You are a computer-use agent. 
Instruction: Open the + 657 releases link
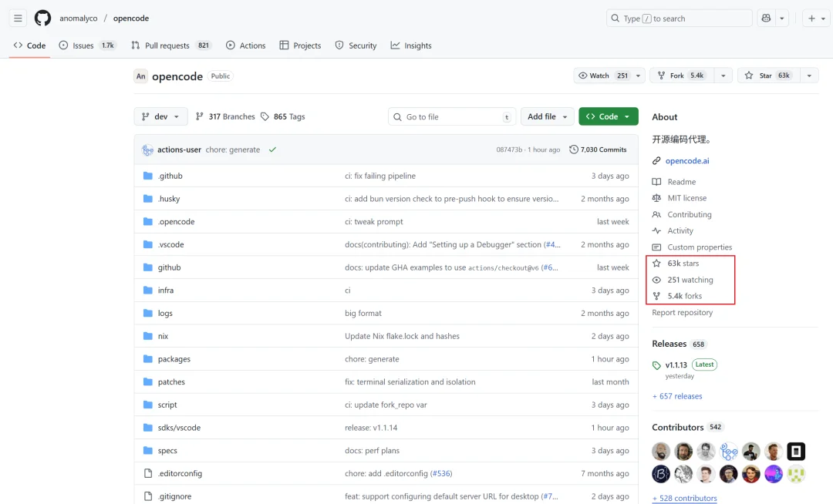(677, 396)
